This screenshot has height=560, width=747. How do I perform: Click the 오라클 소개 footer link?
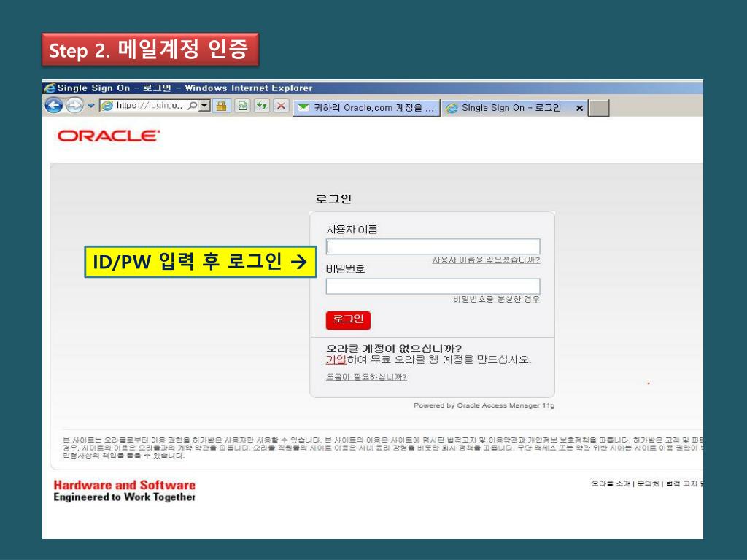point(611,484)
